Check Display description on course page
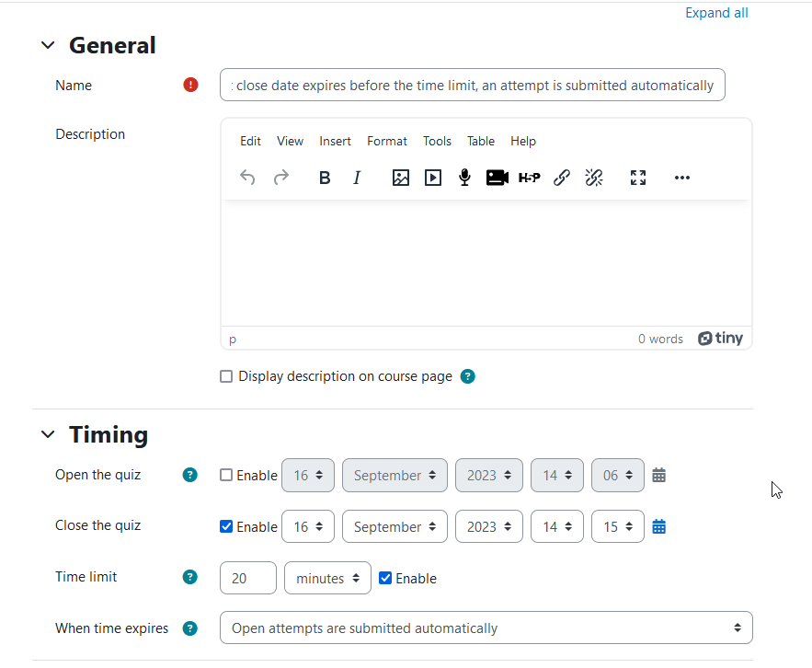The image size is (812, 668). 226,376
